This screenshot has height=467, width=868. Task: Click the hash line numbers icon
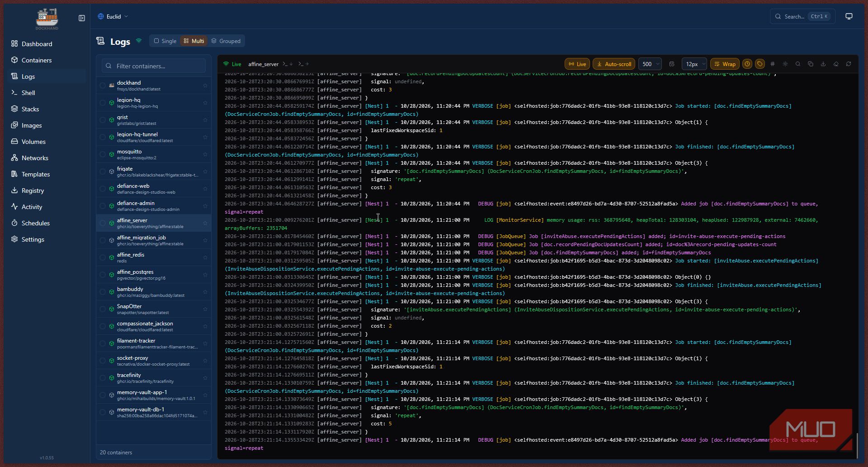[x=773, y=64]
